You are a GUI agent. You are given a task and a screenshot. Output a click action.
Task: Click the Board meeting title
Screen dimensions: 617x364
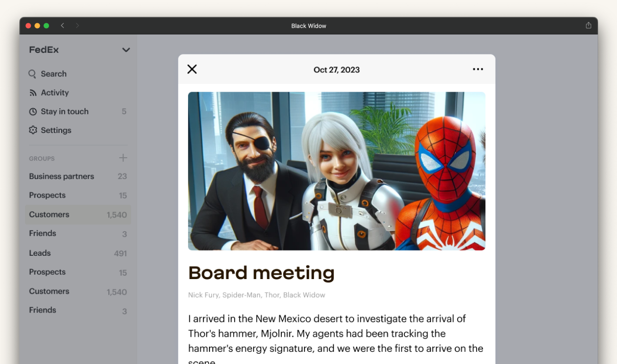point(261,273)
